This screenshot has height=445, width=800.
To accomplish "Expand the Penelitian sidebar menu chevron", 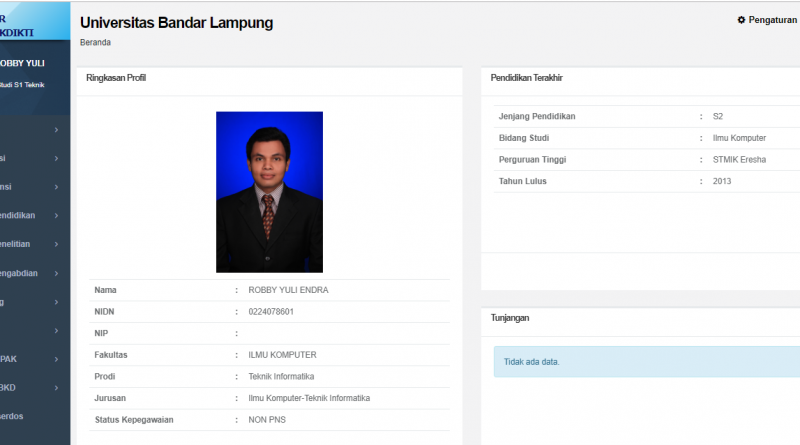I will point(57,244).
